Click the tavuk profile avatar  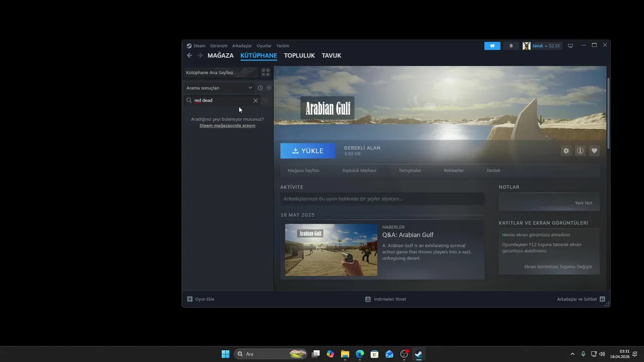point(527,46)
